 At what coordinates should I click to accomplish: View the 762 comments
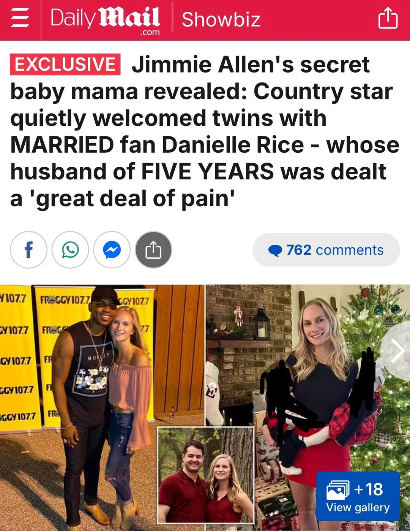tap(326, 250)
